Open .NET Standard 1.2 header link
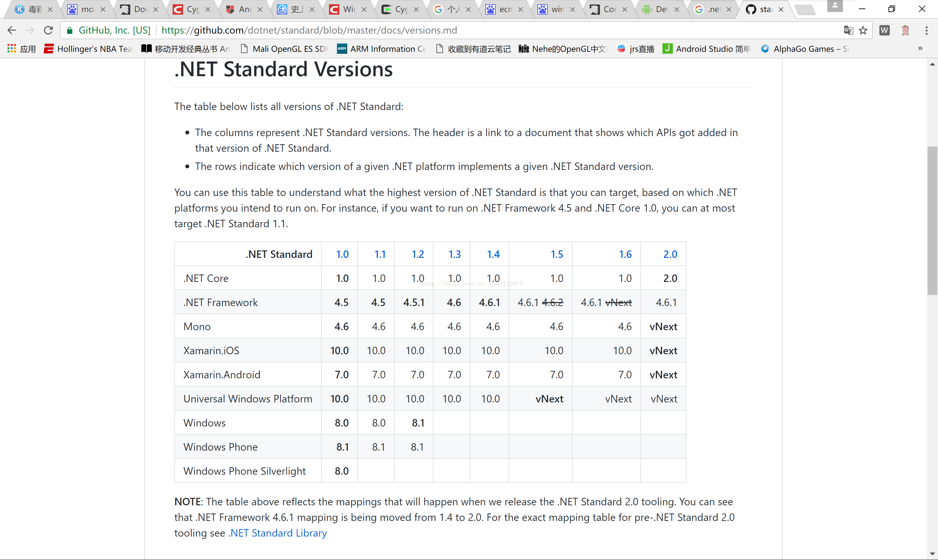 coord(418,254)
